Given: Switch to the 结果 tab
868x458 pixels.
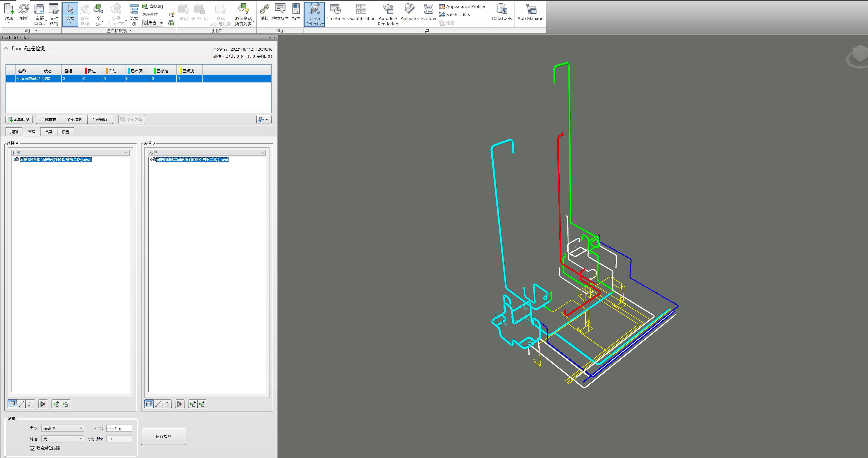Looking at the screenshot, I should tap(48, 132).
